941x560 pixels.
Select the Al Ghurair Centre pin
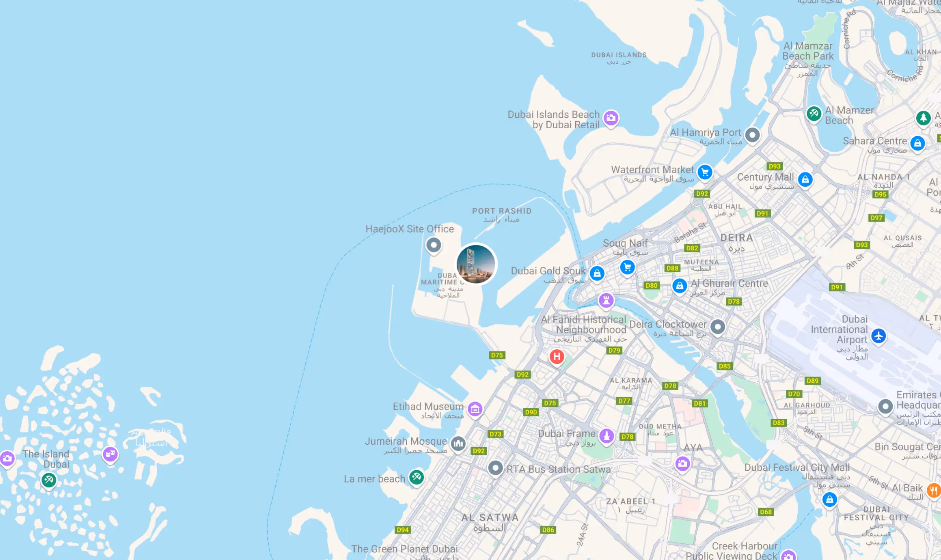tap(680, 286)
